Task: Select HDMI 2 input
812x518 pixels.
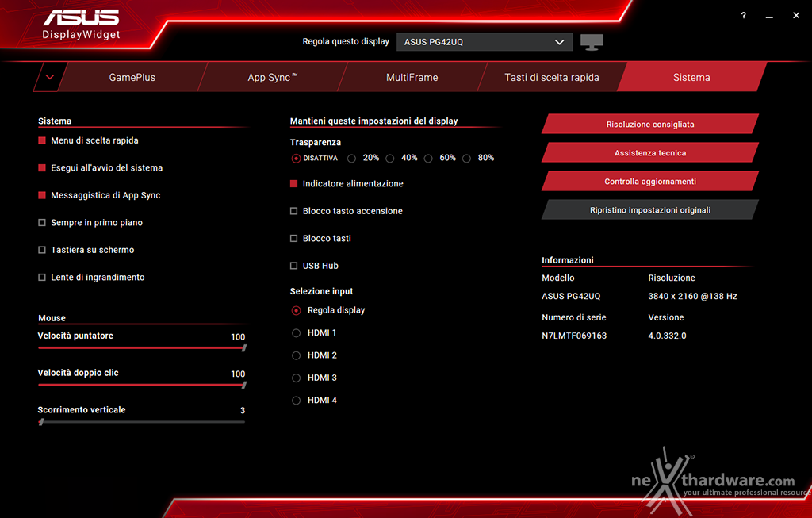Action: [x=297, y=355]
